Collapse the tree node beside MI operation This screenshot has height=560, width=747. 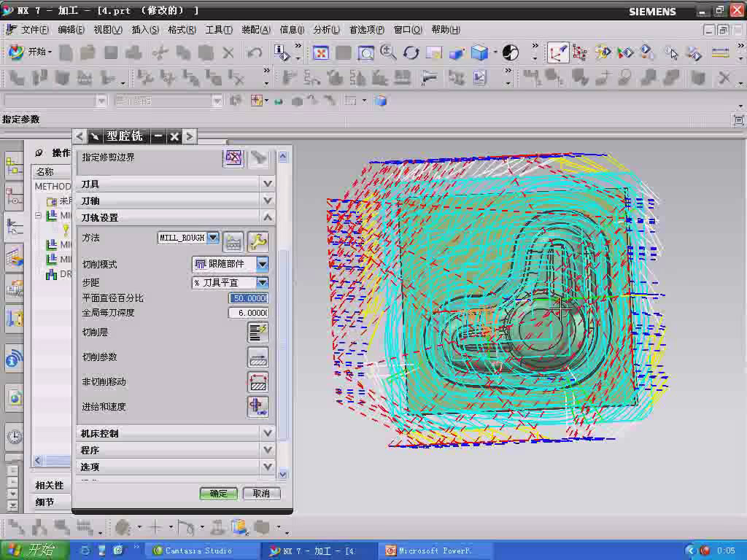tap(38, 215)
